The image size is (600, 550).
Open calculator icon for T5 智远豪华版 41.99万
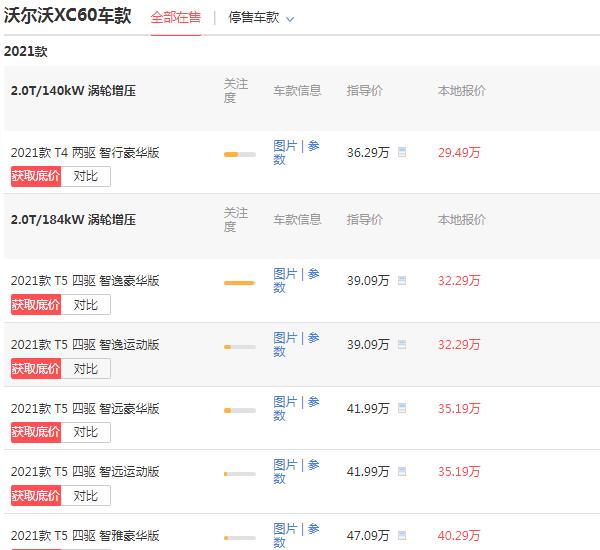pyautogui.click(x=402, y=408)
